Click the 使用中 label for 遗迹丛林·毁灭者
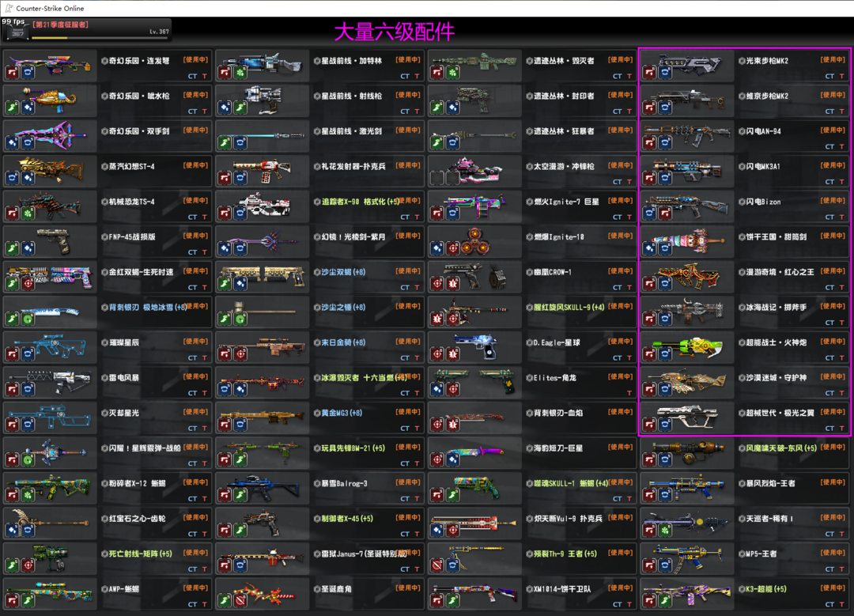 [621, 59]
